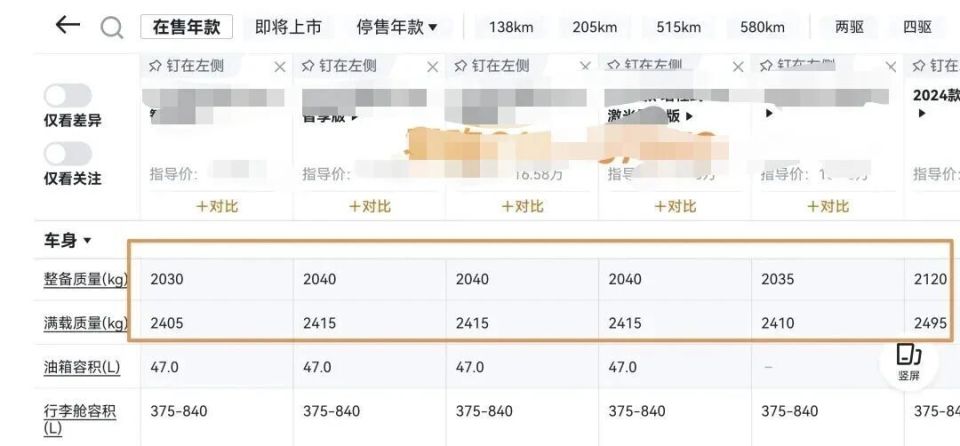
Task: Pin the 激光 edition column to the left
Action: (x=644, y=66)
